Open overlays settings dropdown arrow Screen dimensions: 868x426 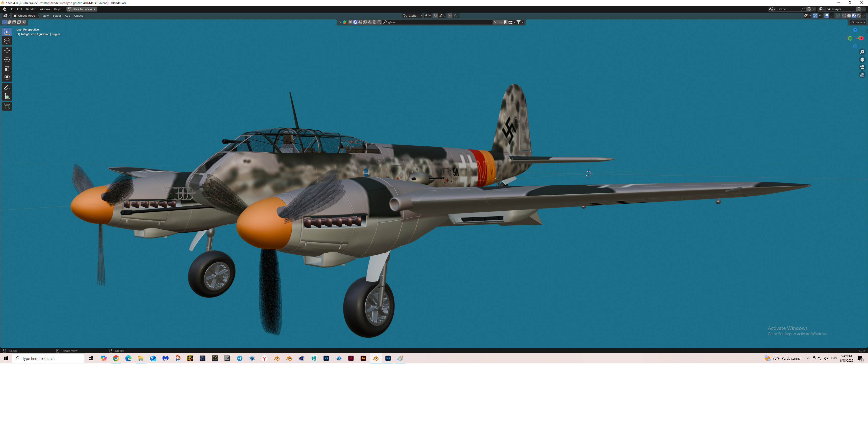tap(831, 16)
